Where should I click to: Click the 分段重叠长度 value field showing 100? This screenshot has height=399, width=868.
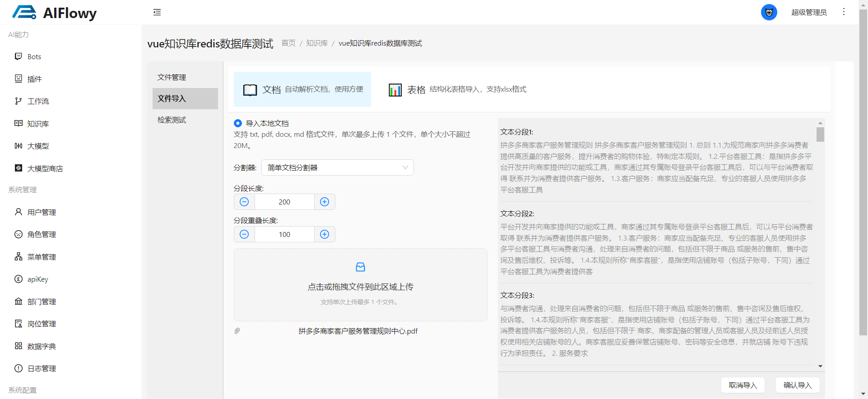coord(284,234)
